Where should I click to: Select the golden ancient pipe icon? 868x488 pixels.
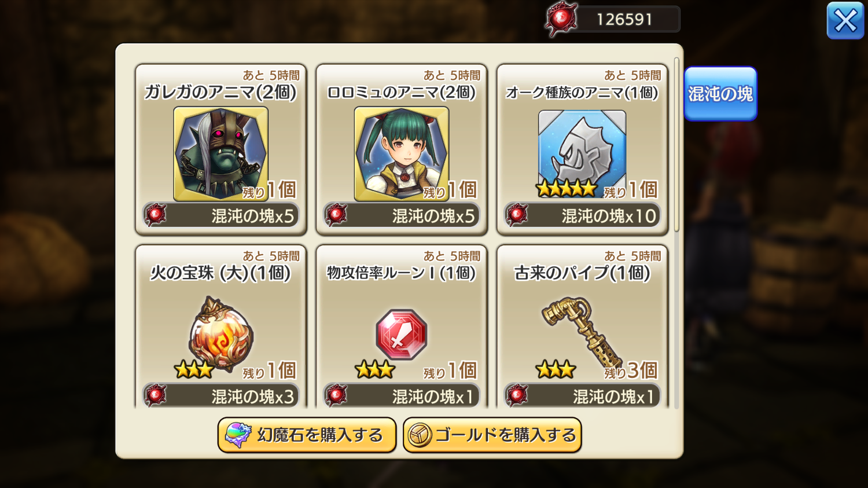tap(582, 332)
